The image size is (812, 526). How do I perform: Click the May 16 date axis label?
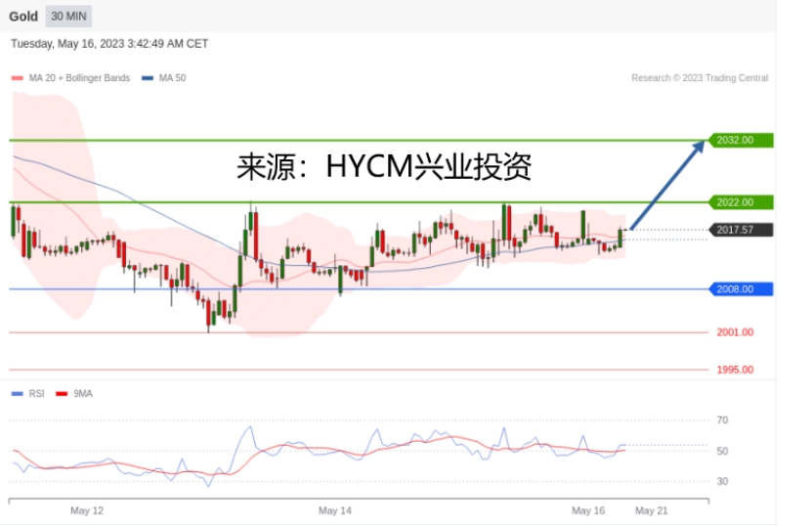[x=588, y=510]
